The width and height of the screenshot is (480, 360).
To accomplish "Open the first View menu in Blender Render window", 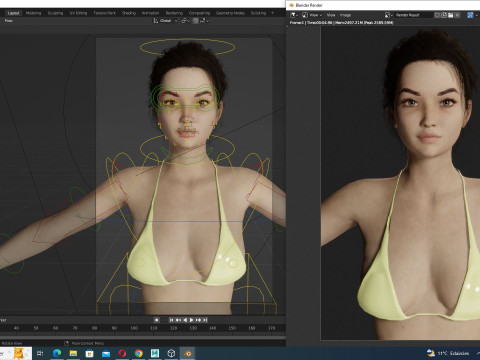I will click(x=315, y=15).
